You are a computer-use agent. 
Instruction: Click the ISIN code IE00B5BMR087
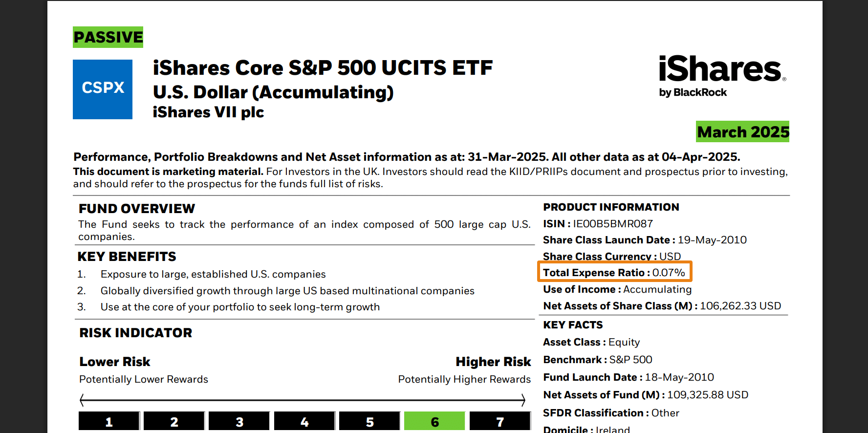613,224
